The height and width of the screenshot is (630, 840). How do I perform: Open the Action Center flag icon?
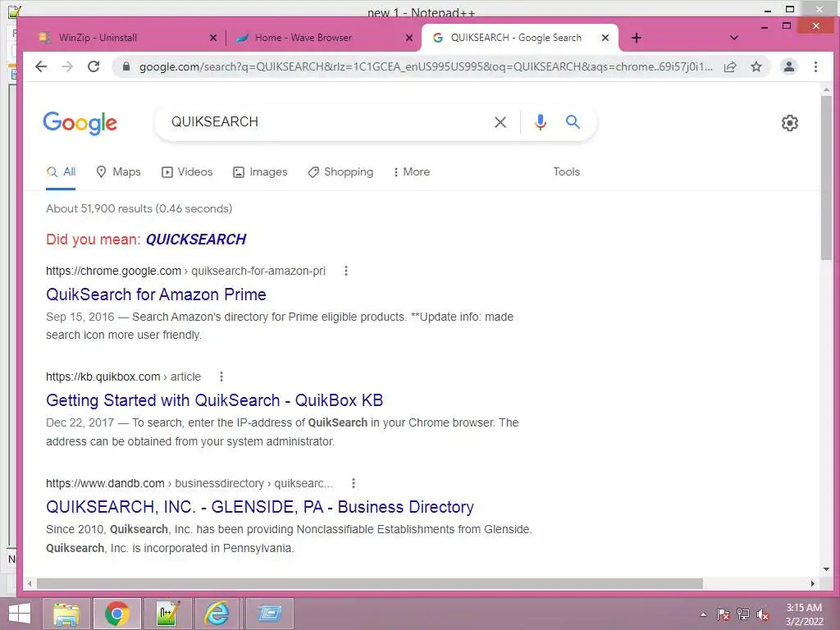[723, 614]
